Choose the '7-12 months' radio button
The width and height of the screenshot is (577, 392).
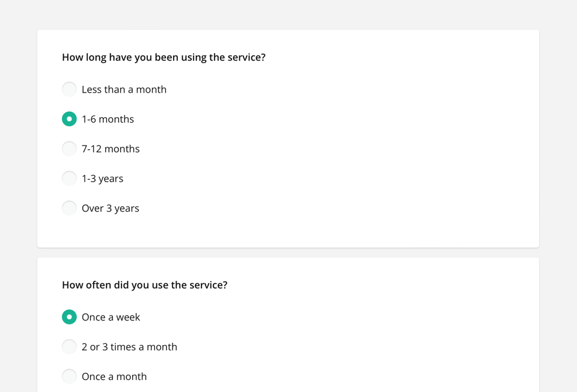[x=69, y=149]
